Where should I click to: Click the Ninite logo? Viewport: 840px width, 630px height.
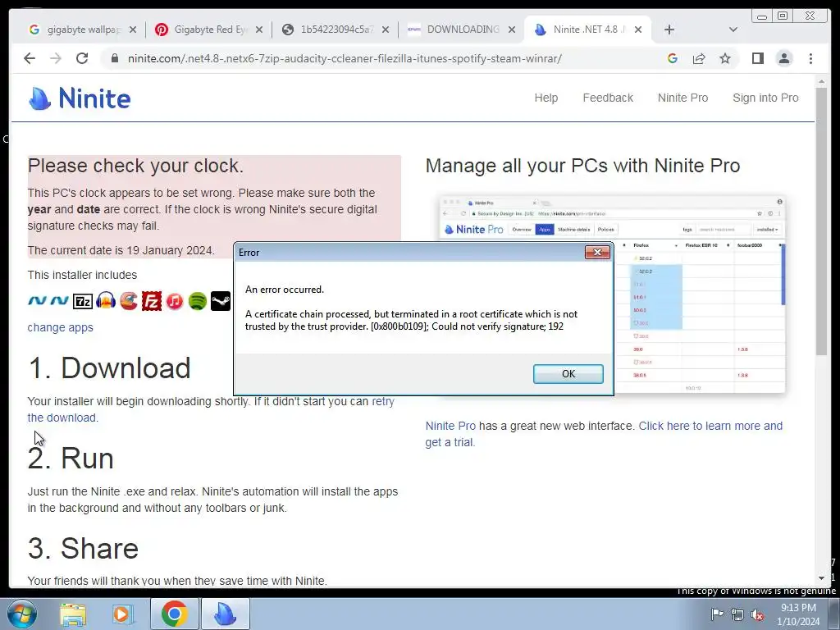80,98
